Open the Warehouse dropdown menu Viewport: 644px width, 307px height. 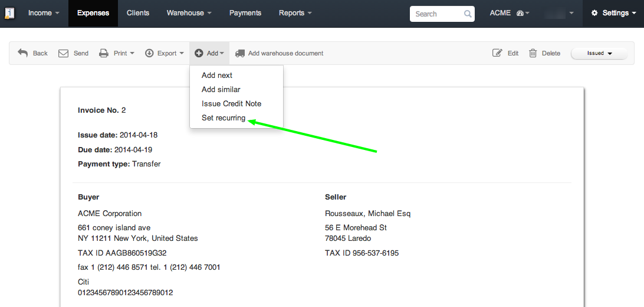(189, 13)
